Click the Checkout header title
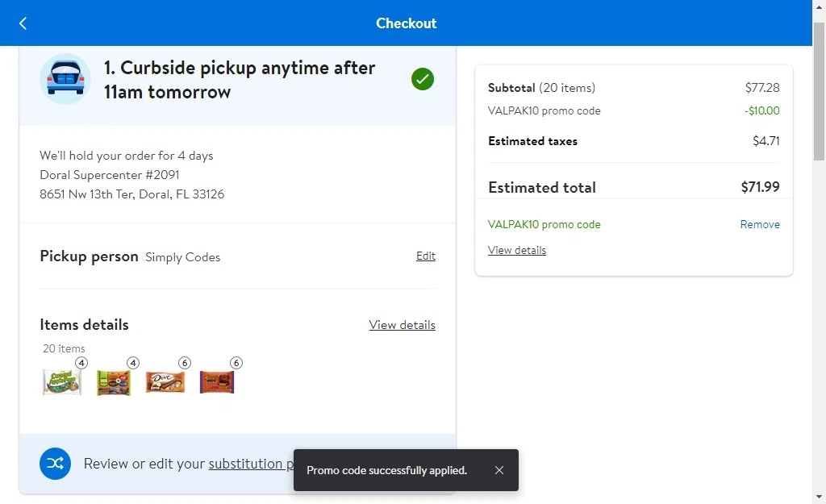The height and width of the screenshot is (504, 826). [x=407, y=23]
